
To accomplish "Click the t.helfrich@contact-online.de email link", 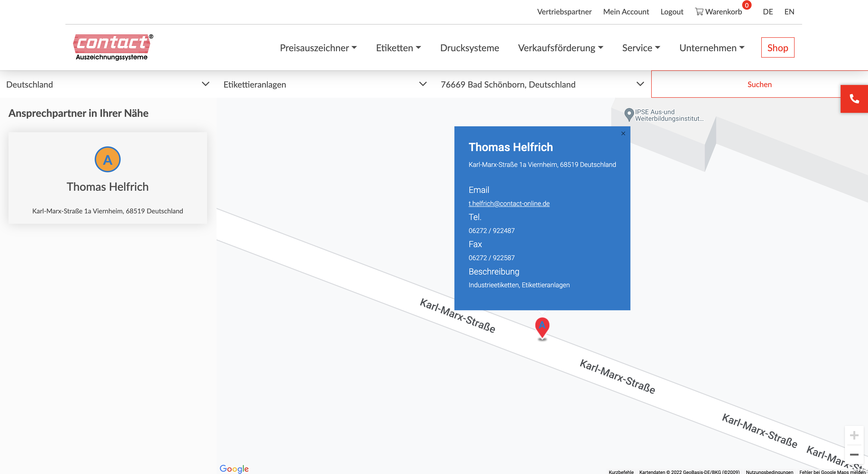I will (509, 203).
